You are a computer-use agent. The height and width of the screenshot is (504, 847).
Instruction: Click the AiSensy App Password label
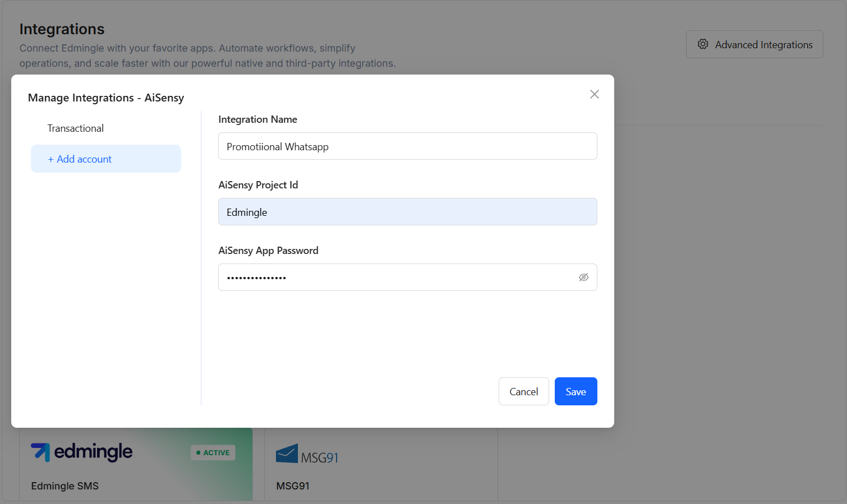[268, 251]
